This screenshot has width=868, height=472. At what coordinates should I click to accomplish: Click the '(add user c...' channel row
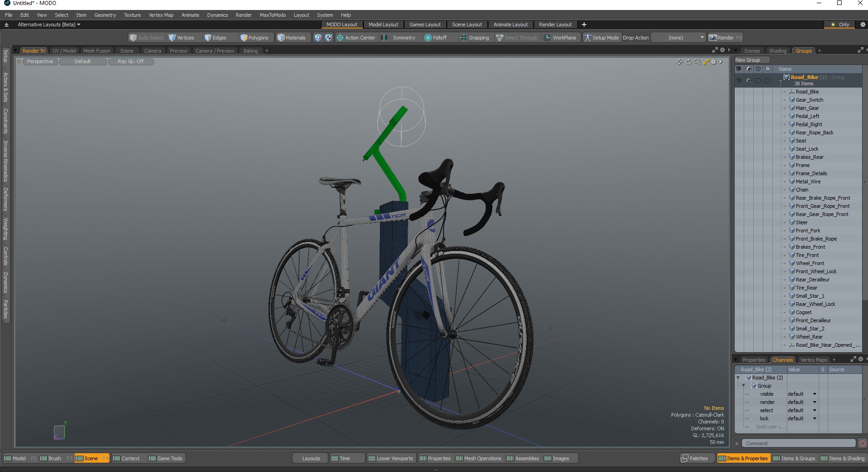770,427
